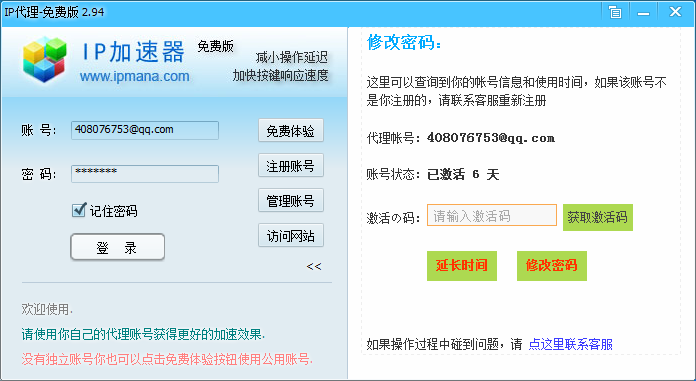
Task: Click the 修改密码: heading text
Action: click(x=404, y=43)
